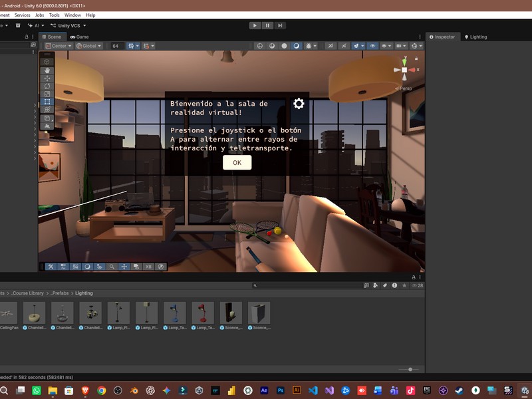This screenshot has width=532, height=399.
Task: Click the Step frame button
Action: pyautogui.click(x=280, y=25)
